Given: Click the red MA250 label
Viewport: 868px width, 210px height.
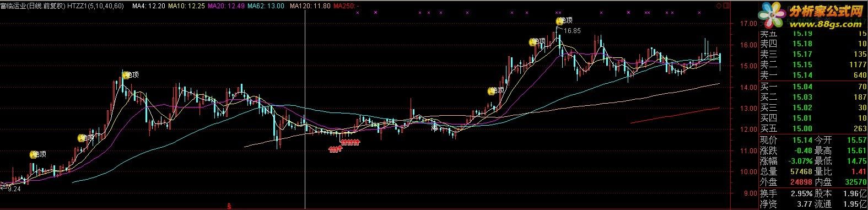Looking at the screenshot, I should pyautogui.click(x=347, y=6).
